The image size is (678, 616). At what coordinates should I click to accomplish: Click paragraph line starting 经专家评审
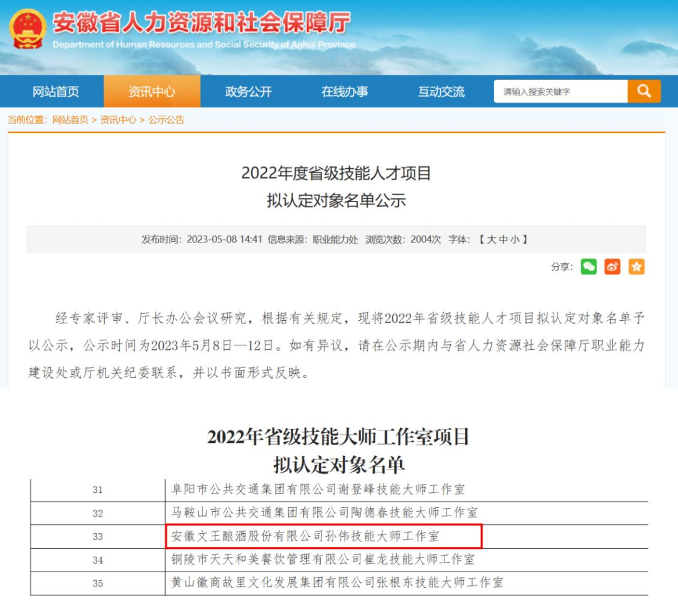pyautogui.click(x=350, y=318)
